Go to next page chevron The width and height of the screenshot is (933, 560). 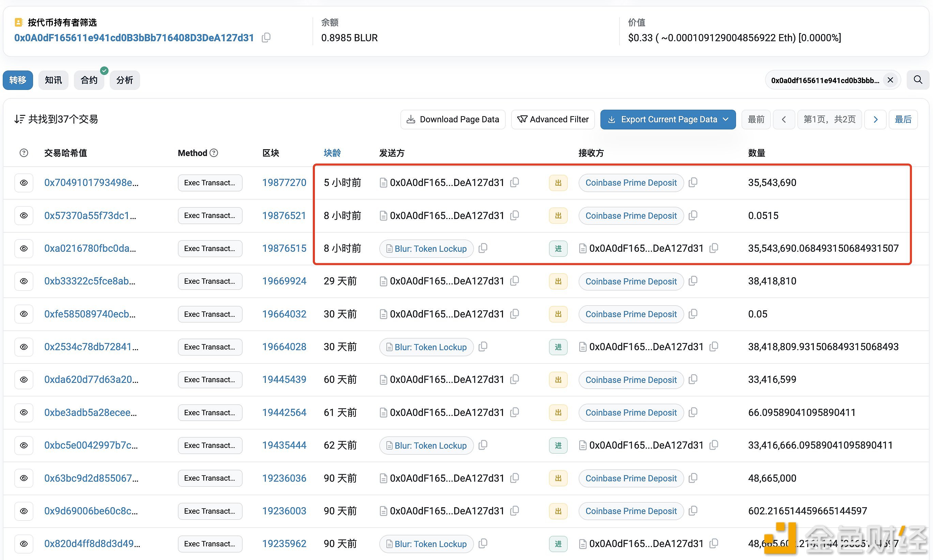click(x=875, y=120)
